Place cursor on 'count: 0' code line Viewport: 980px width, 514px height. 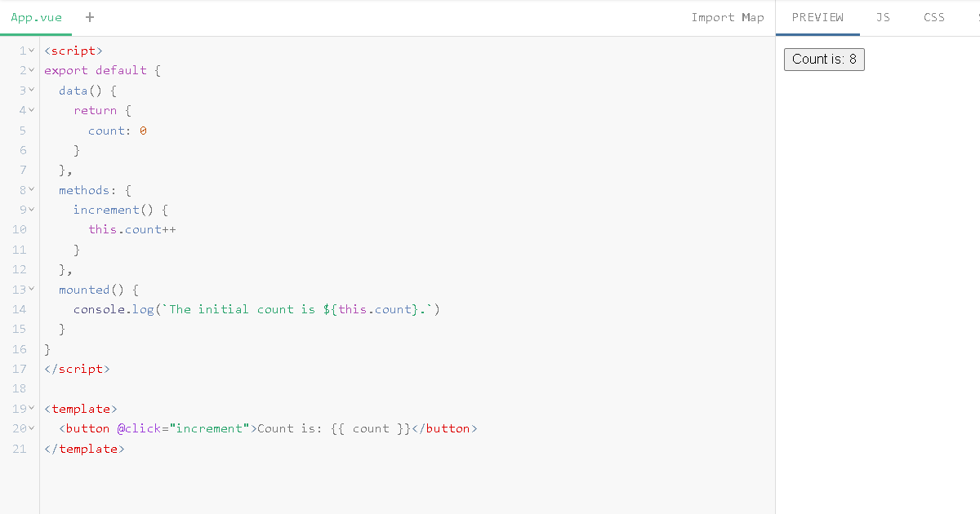tap(118, 131)
